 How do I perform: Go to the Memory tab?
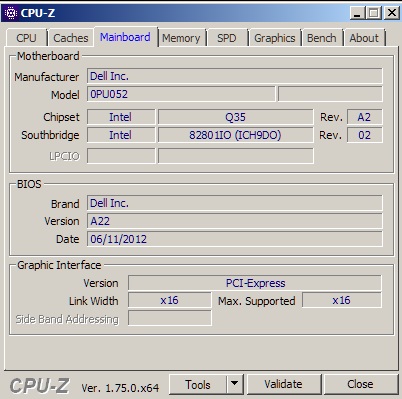[x=181, y=38]
